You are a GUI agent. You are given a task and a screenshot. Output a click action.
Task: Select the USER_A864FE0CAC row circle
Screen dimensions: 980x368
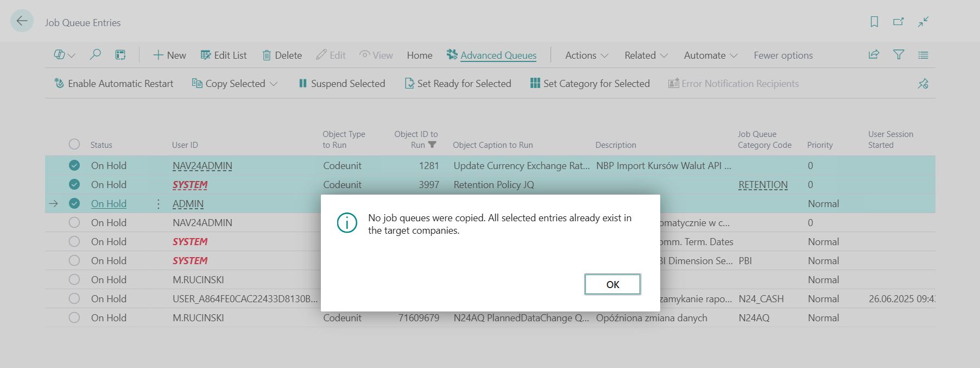tap(74, 298)
